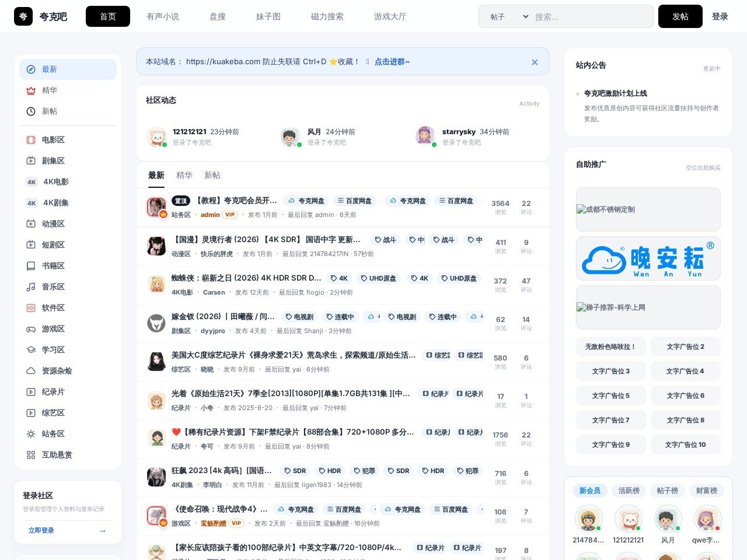Select the 新帖 clock icon in sidebar
This screenshot has height=560, width=747.
(x=31, y=111)
